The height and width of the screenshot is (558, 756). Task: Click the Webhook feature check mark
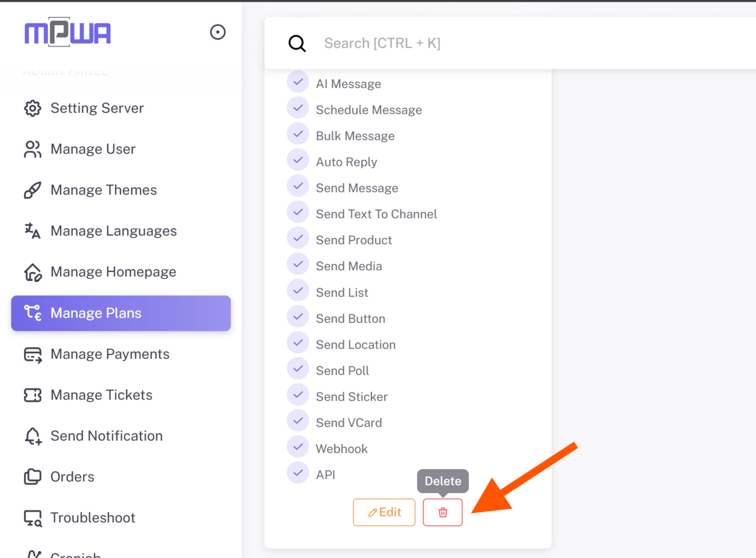(298, 447)
